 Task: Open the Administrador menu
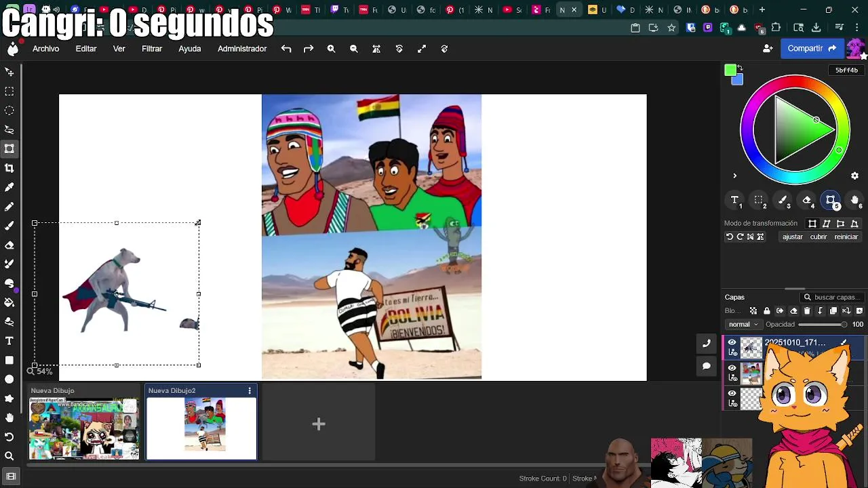coord(242,49)
